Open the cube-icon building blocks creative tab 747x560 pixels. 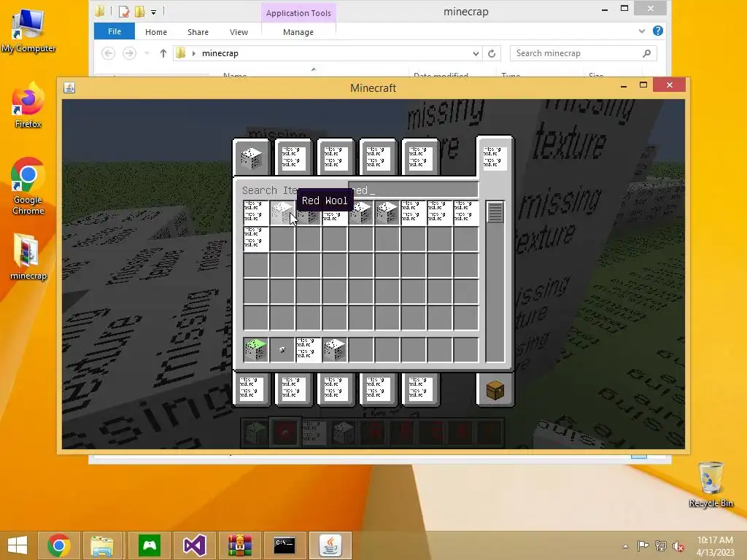pyautogui.click(x=252, y=157)
